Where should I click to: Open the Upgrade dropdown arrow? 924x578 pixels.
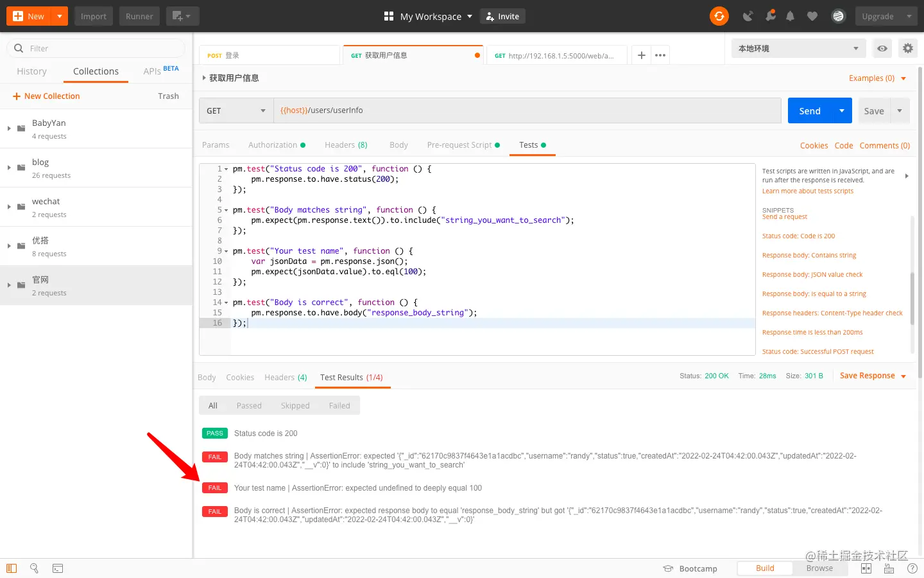(x=909, y=16)
